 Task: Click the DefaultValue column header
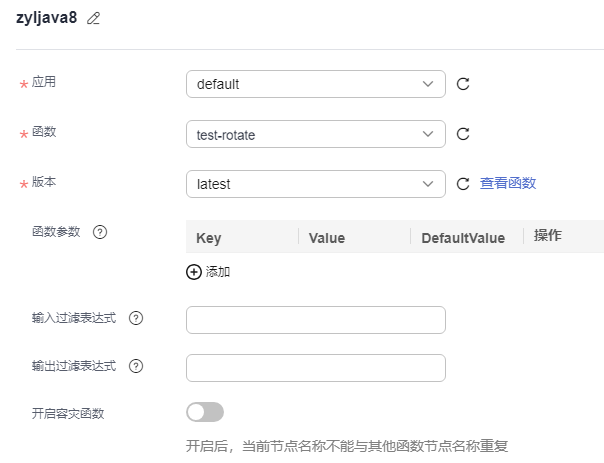point(463,238)
